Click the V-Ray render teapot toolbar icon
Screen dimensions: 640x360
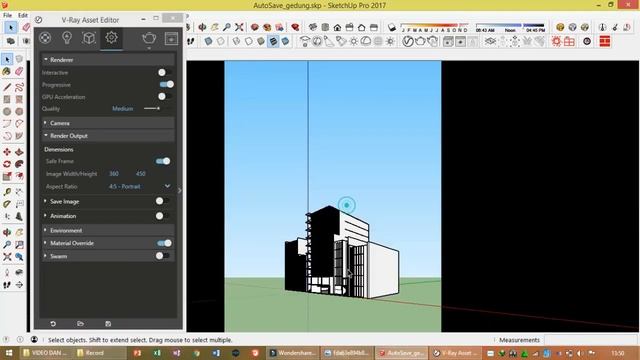pos(420,41)
